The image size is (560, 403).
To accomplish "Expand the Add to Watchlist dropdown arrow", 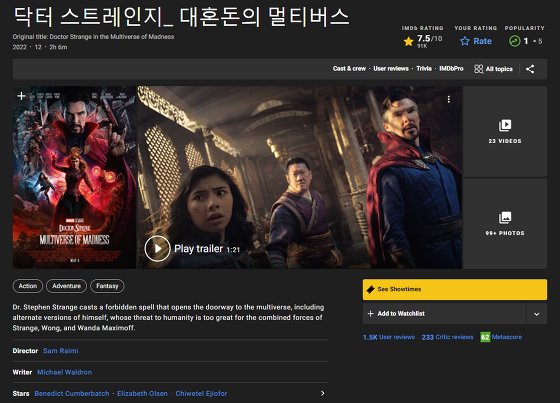I will pos(536,314).
